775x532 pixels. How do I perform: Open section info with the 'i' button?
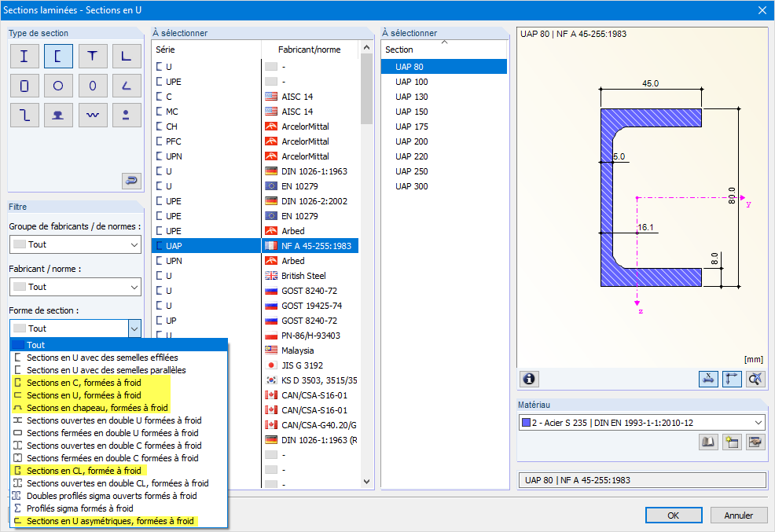529,379
